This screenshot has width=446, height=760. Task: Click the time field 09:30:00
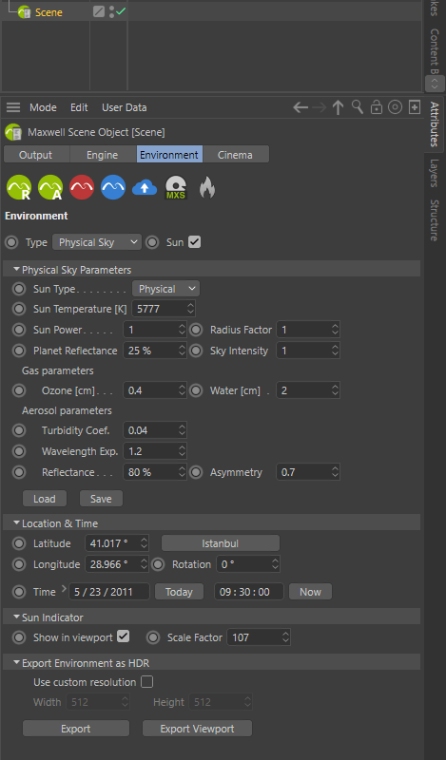[249, 592]
